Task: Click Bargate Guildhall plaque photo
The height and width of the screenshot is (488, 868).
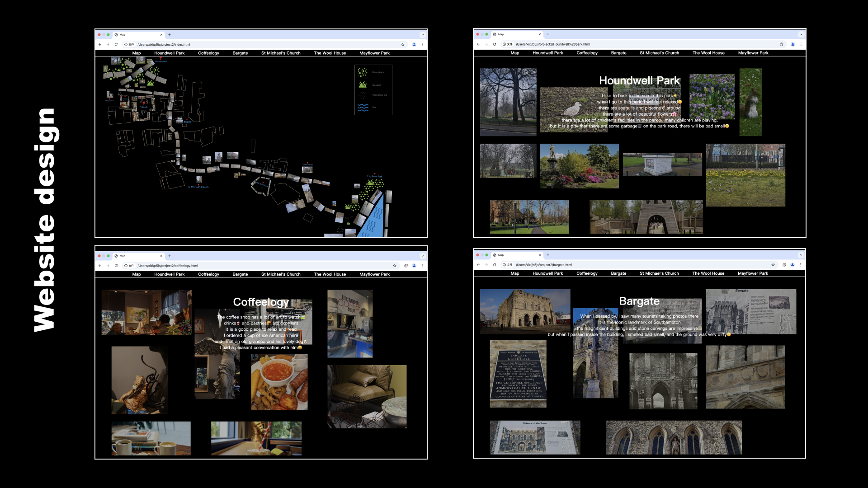Action: pyautogui.click(x=518, y=374)
